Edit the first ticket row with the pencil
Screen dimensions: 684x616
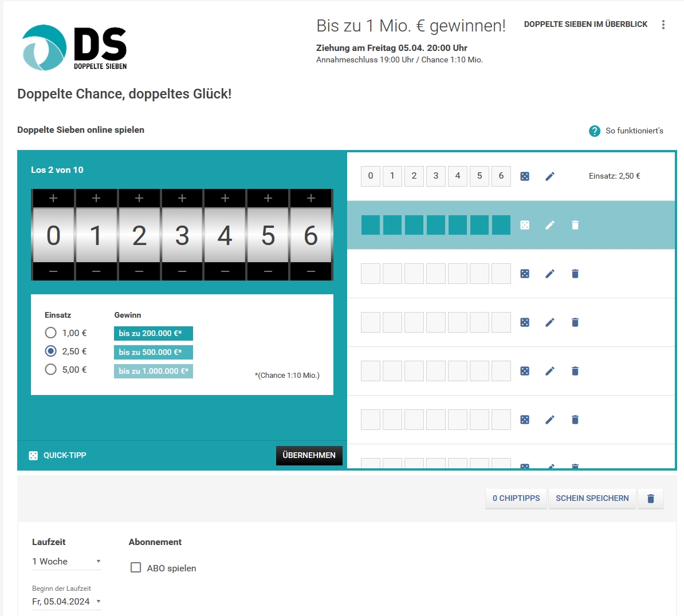(549, 176)
